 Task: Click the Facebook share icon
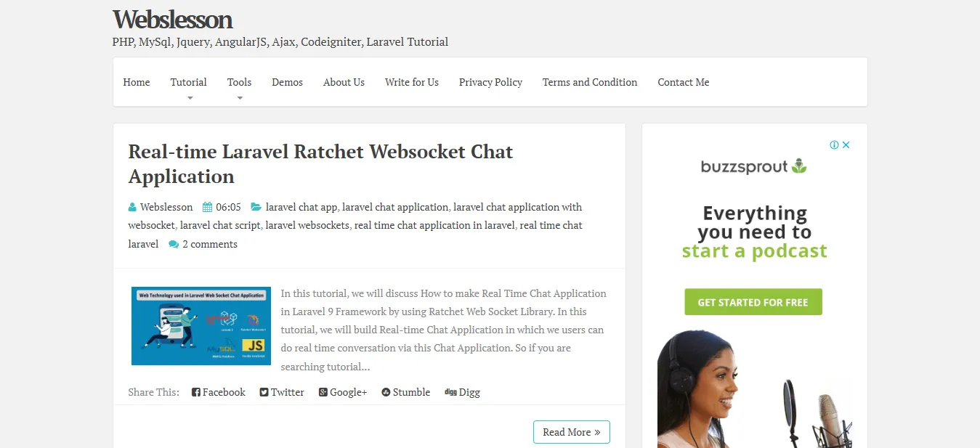[196, 392]
